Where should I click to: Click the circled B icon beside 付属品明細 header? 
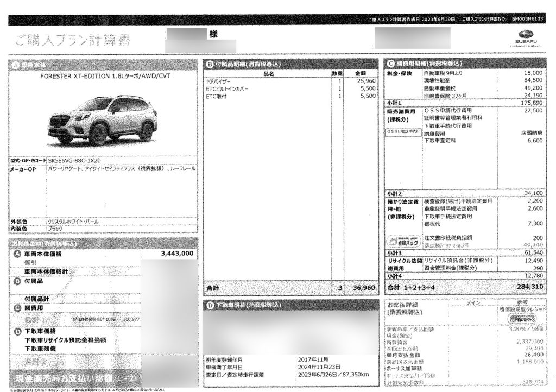point(210,64)
